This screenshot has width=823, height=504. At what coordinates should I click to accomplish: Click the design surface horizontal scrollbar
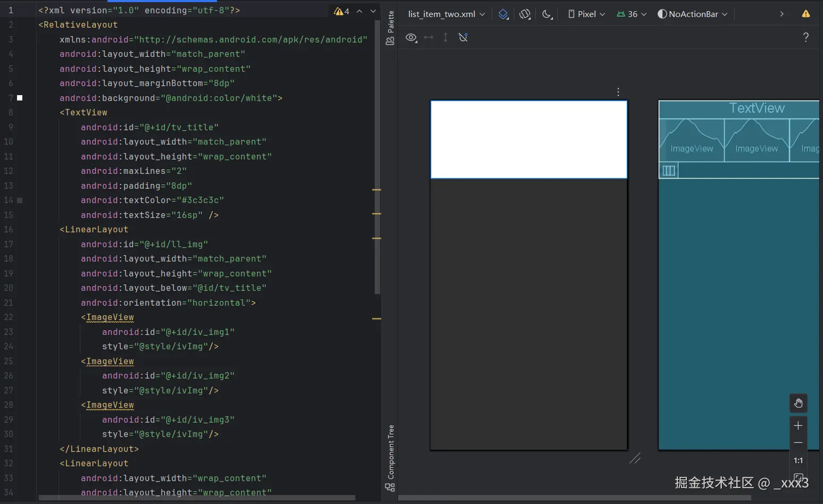575,498
